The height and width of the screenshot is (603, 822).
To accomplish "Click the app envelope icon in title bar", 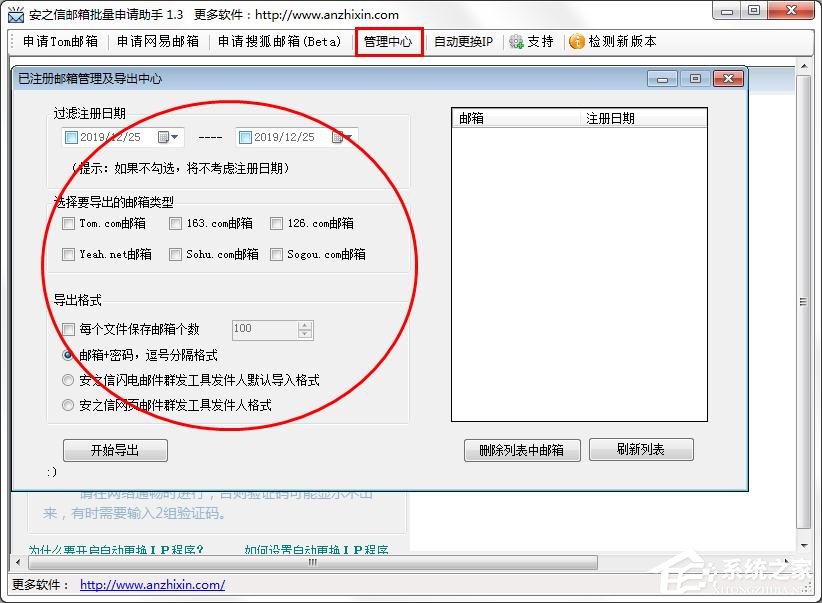I will [16, 15].
